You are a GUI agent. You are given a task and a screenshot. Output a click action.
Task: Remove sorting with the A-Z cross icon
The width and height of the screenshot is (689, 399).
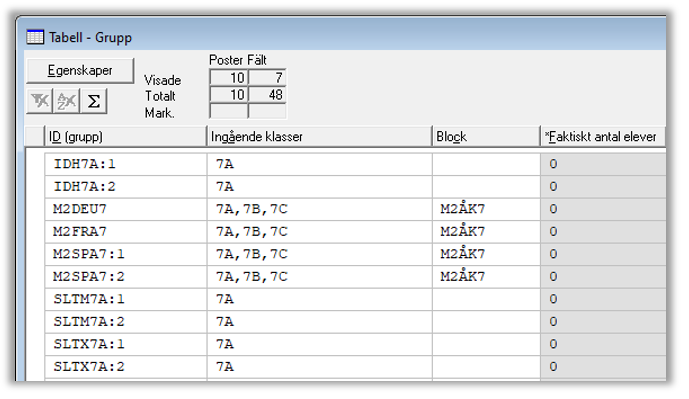pos(67,102)
